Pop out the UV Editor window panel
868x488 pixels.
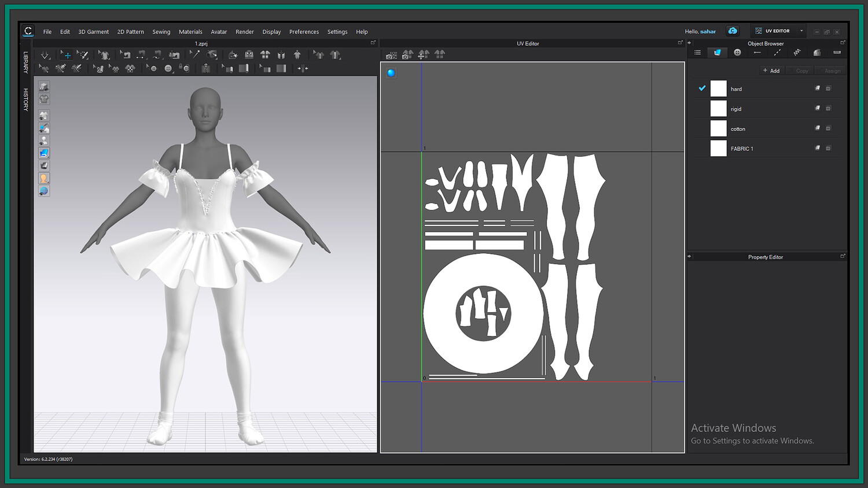[x=680, y=43]
